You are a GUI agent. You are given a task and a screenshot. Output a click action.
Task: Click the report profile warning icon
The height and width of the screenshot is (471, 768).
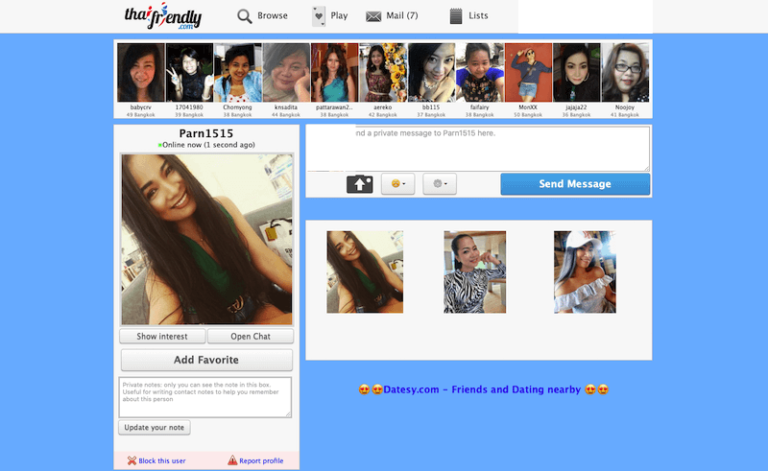(x=232, y=461)
